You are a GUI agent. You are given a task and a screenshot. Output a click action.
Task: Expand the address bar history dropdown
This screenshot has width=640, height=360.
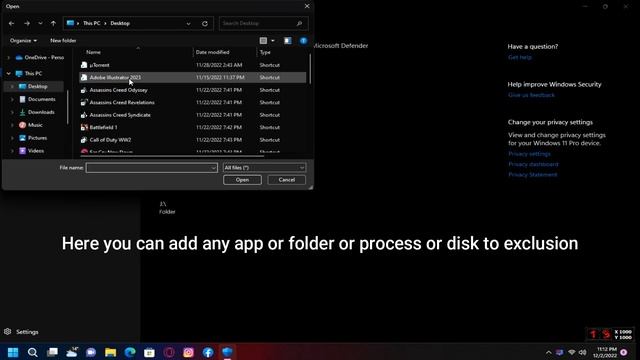(x=188, y=24)
